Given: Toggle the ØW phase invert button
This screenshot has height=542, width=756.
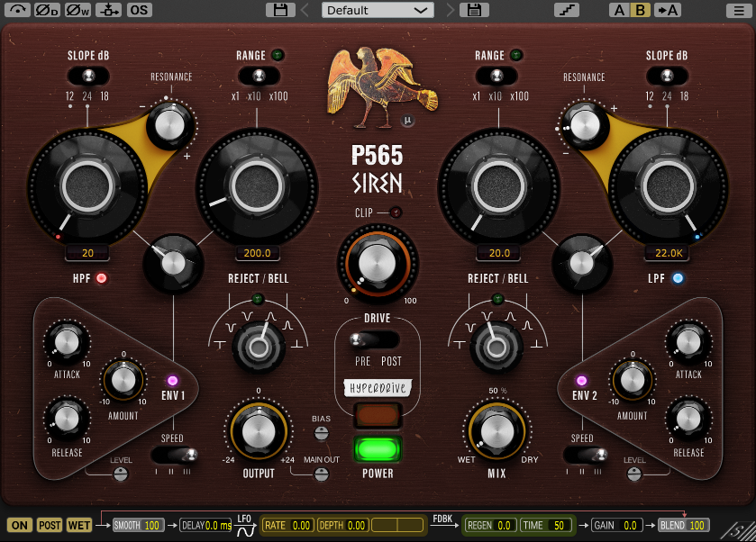Looking at the screenshot, I should (77, 10).
